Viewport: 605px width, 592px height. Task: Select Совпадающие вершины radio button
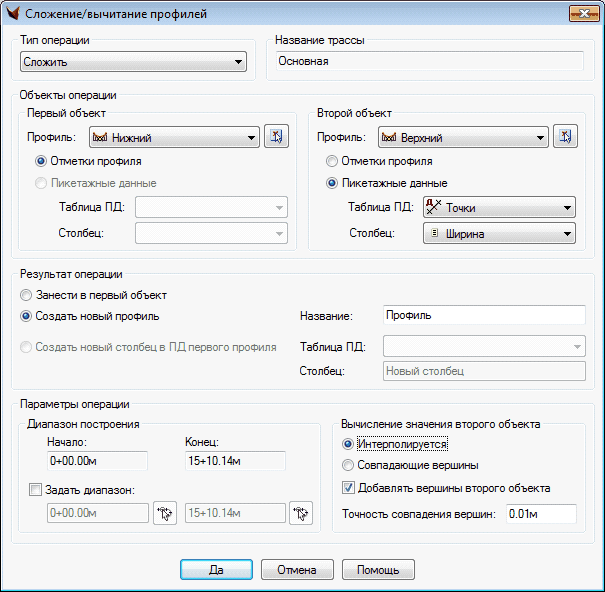point(348,465)
